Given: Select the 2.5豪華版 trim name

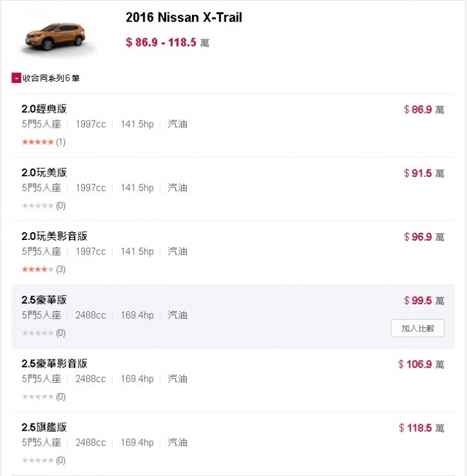Looking at the screenshot, I should pyautogui.click(x=44, y=300).
